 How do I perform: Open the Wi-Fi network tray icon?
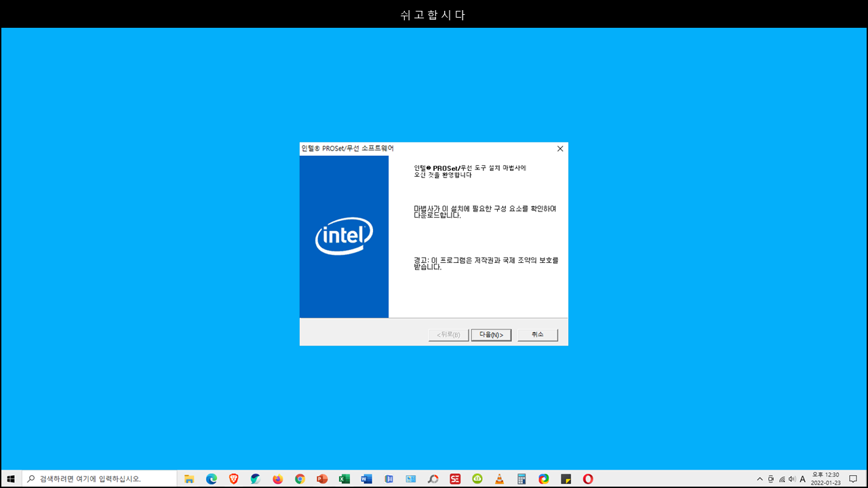click(x=782, y=479)
